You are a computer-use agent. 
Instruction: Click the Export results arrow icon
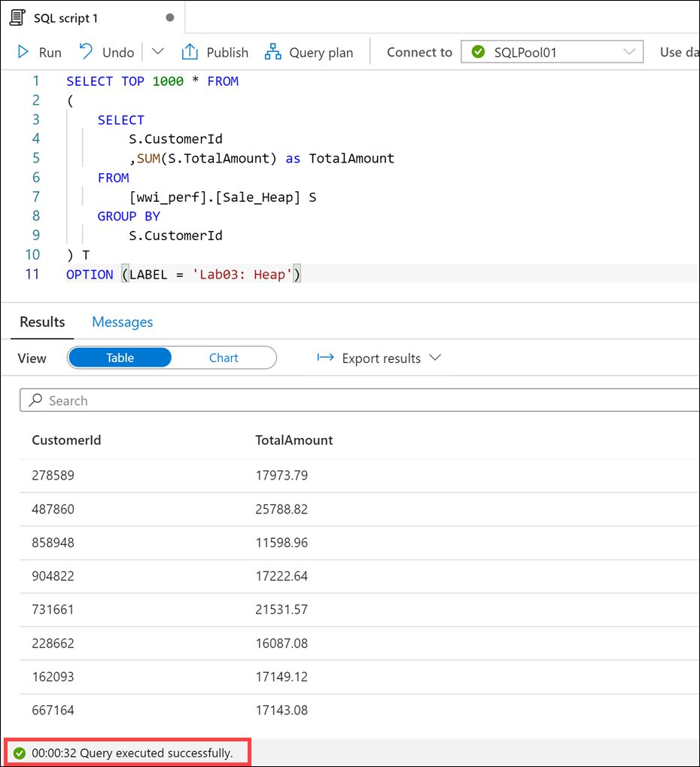[x=324, y=358]
